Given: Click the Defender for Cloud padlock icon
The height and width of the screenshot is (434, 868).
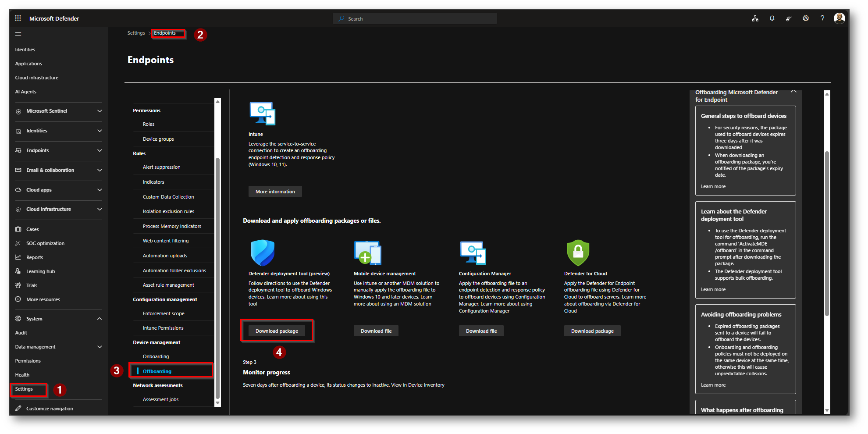Looking at the screenshot, I should click(x=578, y=253).
